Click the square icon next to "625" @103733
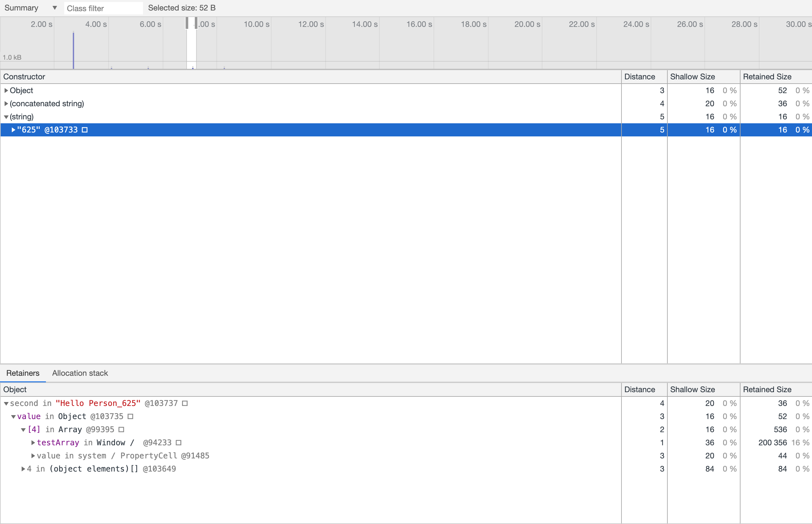The image size is (812, 524). tap(85, 130)
